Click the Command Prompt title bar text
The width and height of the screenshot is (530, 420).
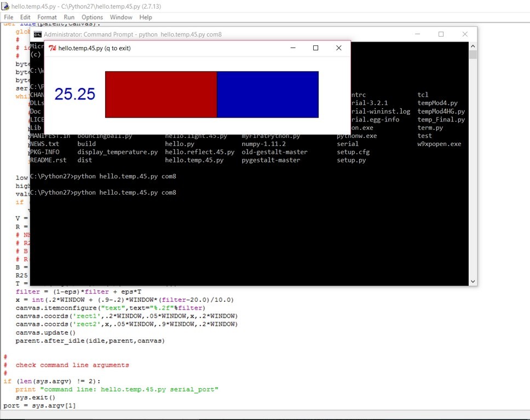tap(132, 34)
